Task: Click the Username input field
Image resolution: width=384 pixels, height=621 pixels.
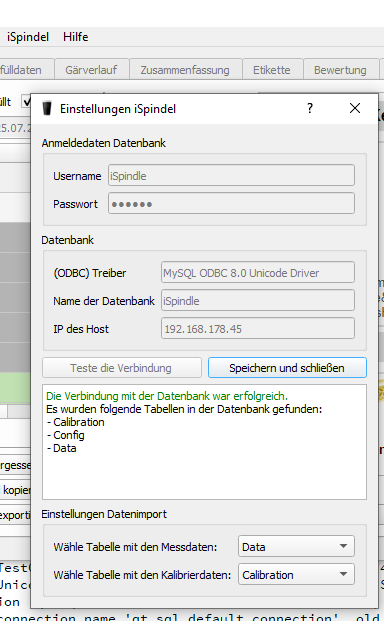Action: (x=231, y=175)
